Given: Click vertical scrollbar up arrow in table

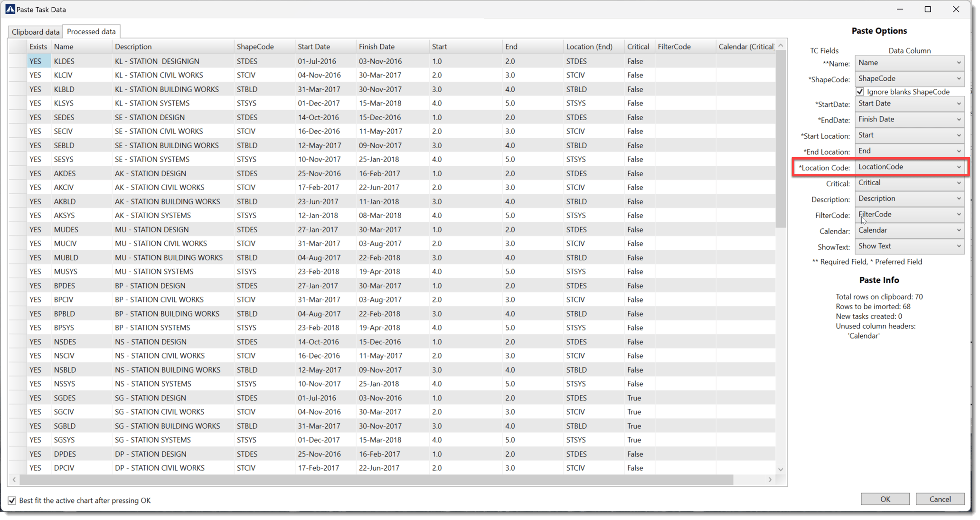Looking at the screenshot, I should point(781,46).
